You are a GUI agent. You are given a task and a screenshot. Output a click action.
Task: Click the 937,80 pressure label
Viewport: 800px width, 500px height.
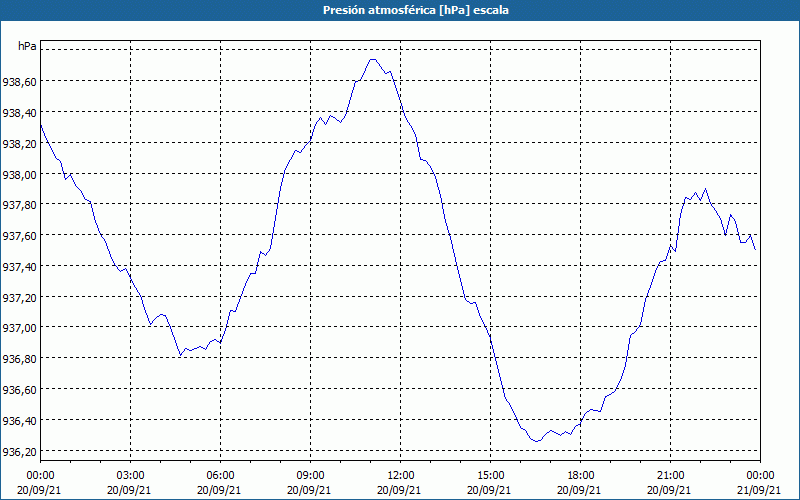coord(19,205)
